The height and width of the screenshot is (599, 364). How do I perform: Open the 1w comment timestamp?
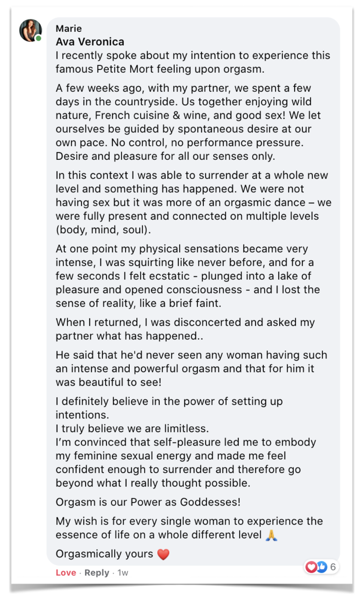pos(123,573)
